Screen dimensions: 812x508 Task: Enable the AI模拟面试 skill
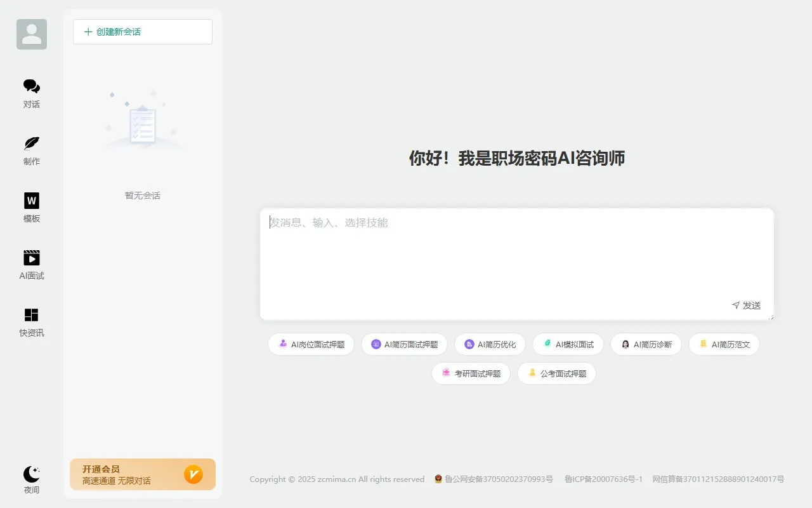click(568, 344)
